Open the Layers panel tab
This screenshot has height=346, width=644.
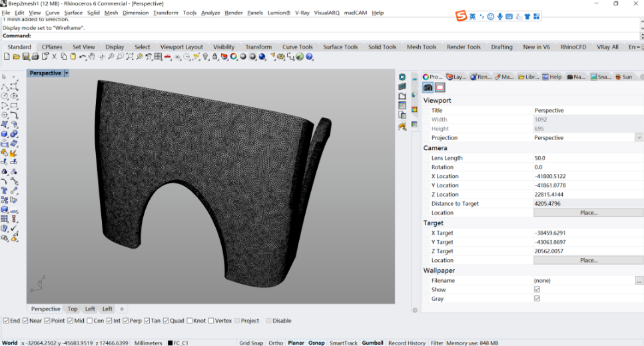(x=456, y=77)
